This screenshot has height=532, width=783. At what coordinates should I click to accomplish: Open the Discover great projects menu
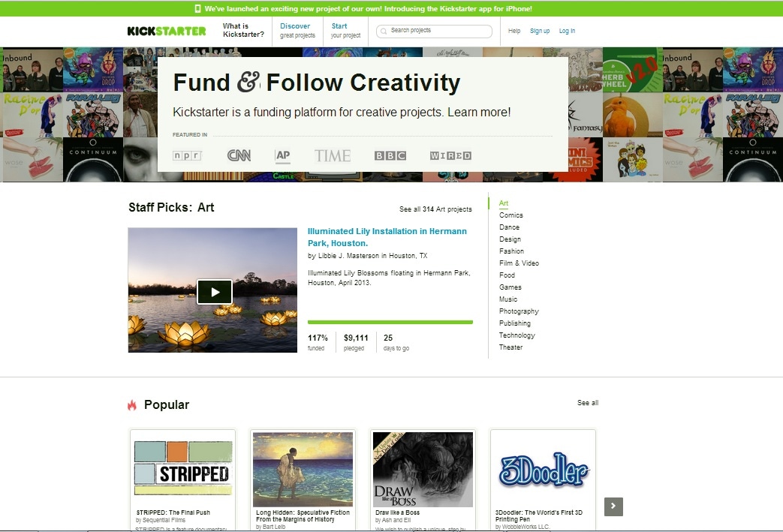[x=297, y=31]
